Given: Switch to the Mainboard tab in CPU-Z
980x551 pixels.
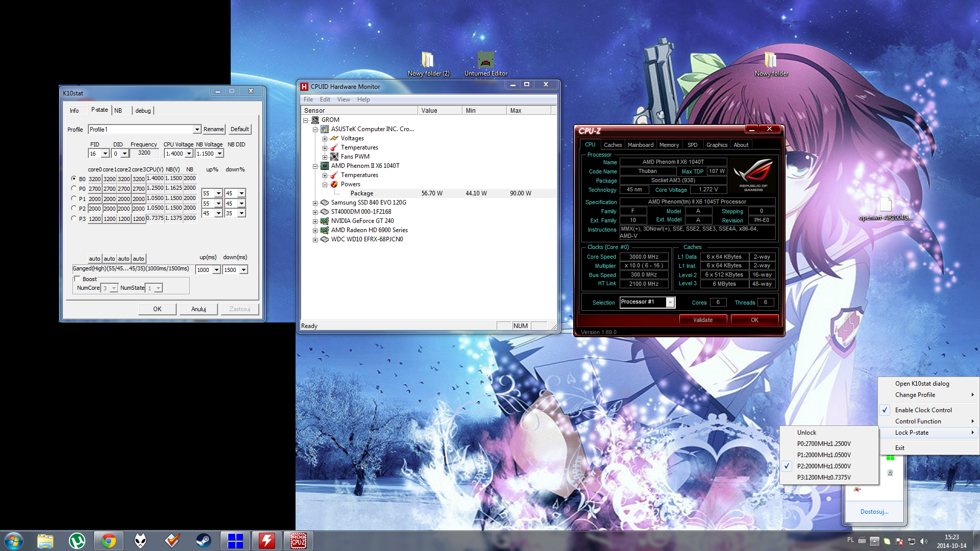Looking at the screenshot, I should click(640, 145).
